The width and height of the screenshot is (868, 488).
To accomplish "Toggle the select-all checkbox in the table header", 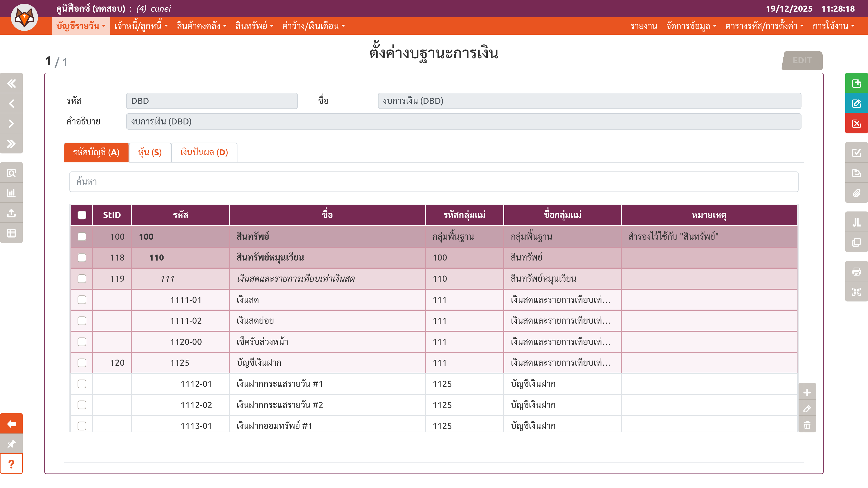I will coord(82,215).
